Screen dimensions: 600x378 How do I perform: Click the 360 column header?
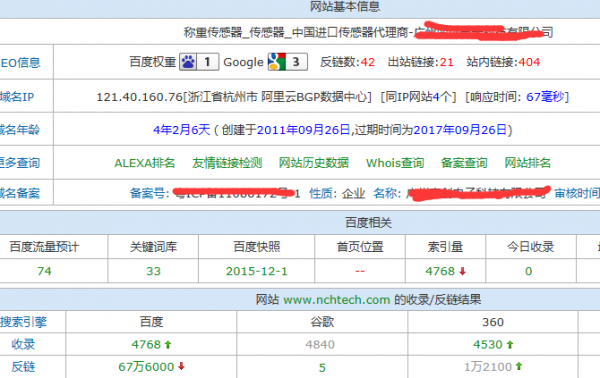click(x=493, y=322)
